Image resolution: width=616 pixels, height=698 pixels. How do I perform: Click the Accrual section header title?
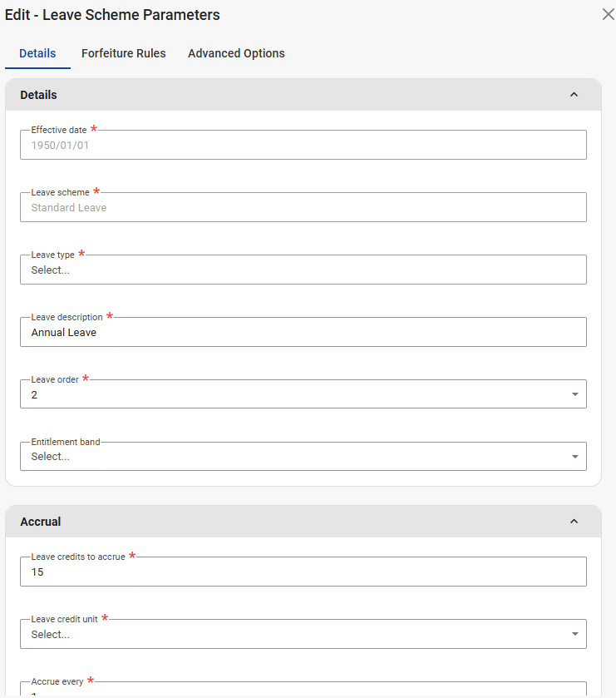coord(41,522)
